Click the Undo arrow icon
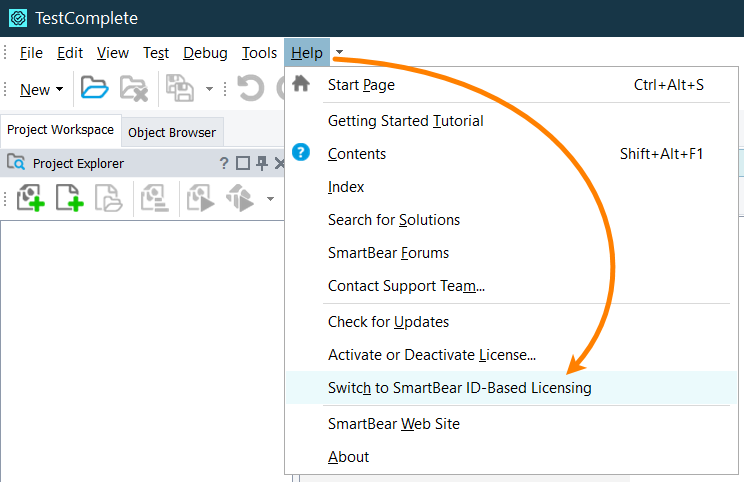 pyautogui.click(x=250, y=89)
